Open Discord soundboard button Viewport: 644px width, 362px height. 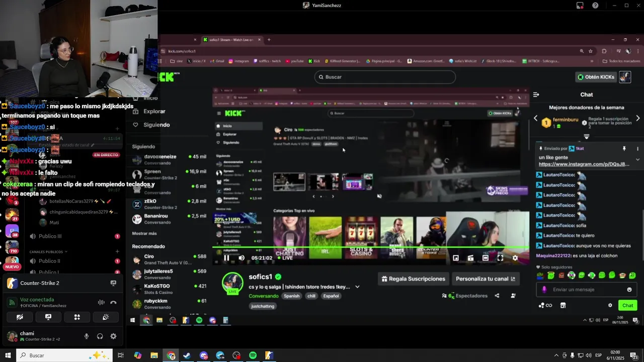(x=106, y=317)
